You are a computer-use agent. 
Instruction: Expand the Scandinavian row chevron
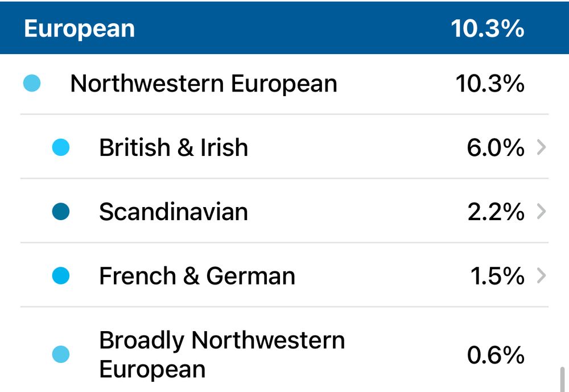pyautogui.click(x=541, y=212)
